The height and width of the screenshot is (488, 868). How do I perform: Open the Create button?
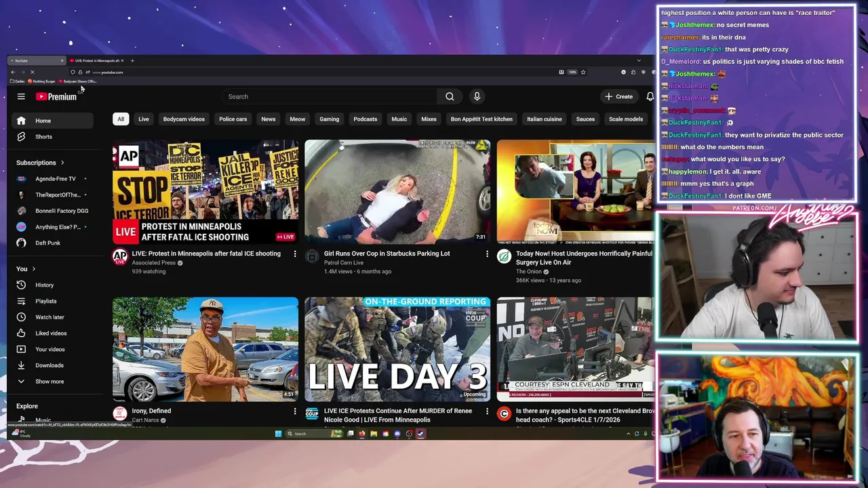click(x=619, y=97)
